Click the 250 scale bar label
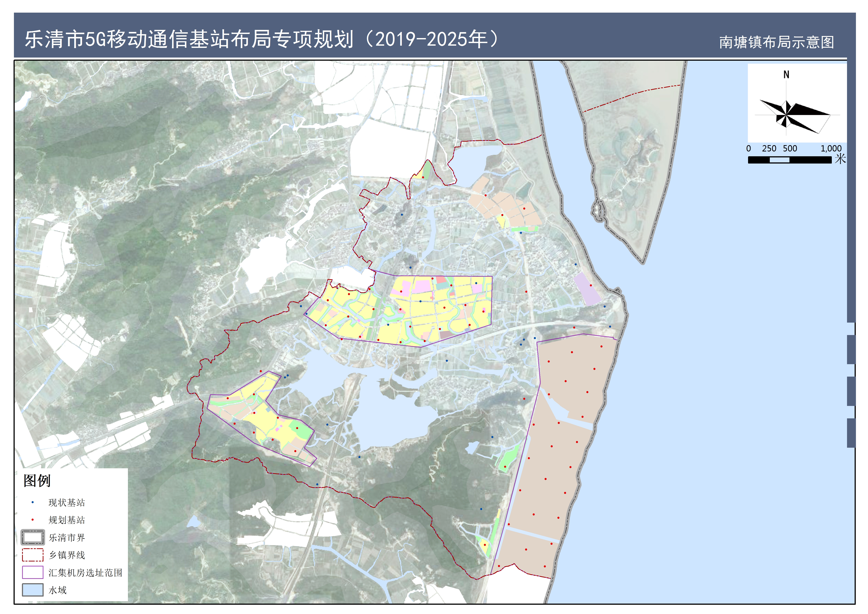Viewport: 868px width, 614px height. click(x=769, y=149)
